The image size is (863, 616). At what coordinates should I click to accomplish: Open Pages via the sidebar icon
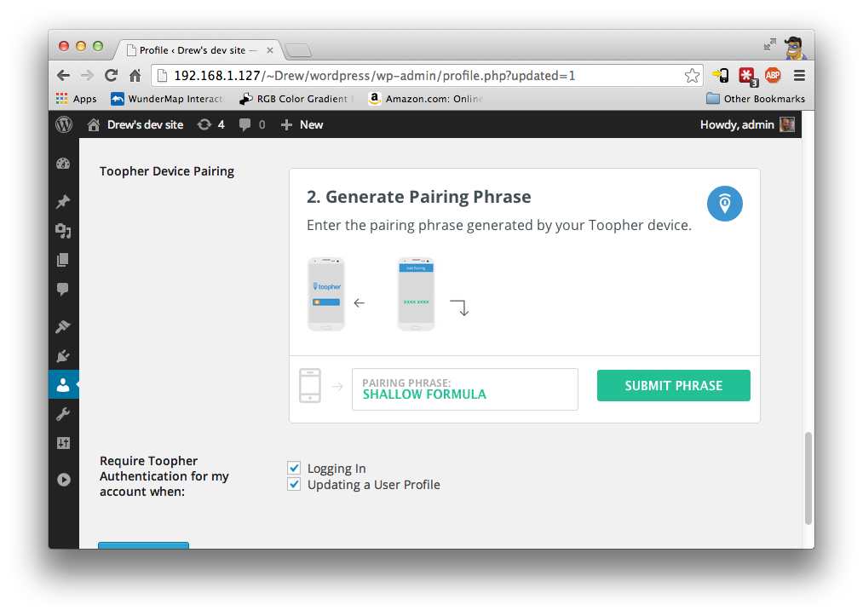pos(63,260)
